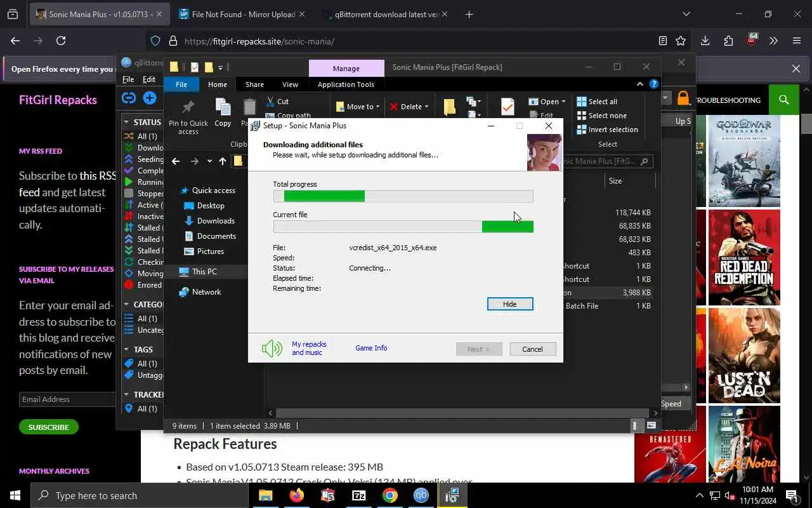Go back using File Explorer's back arrow
The image size is (812, 508).
176,161
